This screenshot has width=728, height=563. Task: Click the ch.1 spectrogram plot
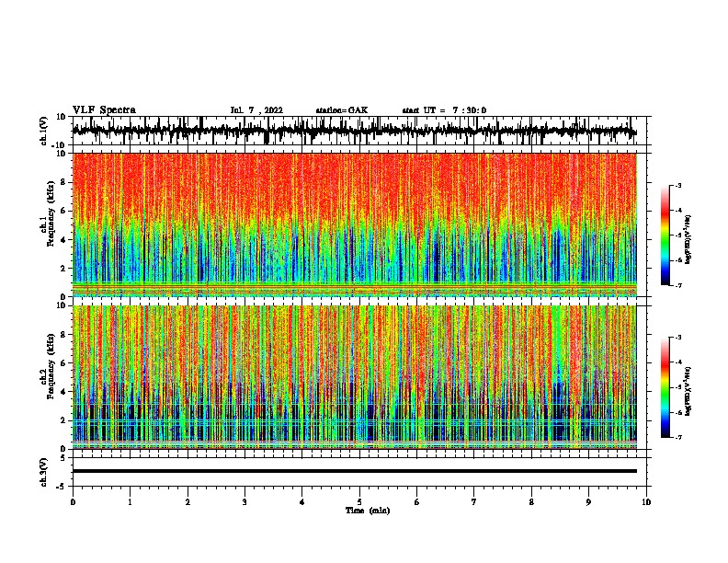pyautogui.click(x=355, y=224)
